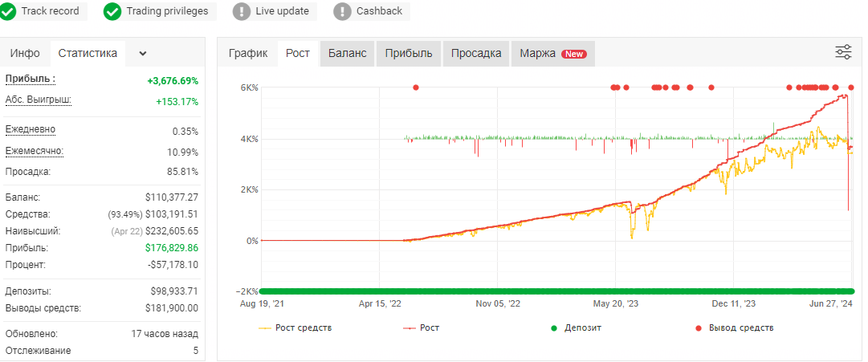This screenshot has height=362, width=868.
Task: Click the Trading privileges badge label
Action: [x=167, y=11]
